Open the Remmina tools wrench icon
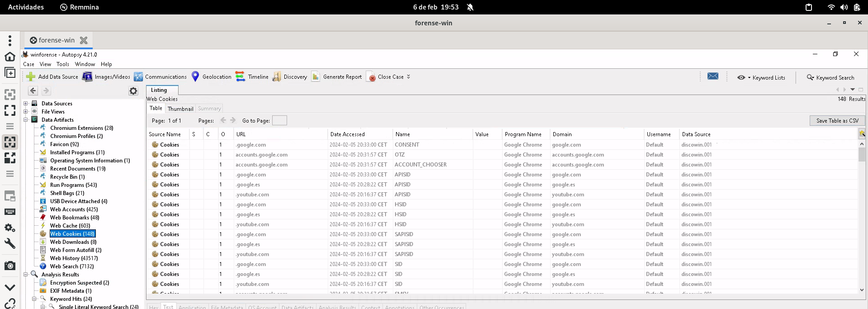Viewport: 868px width, 309px height. 10,244
